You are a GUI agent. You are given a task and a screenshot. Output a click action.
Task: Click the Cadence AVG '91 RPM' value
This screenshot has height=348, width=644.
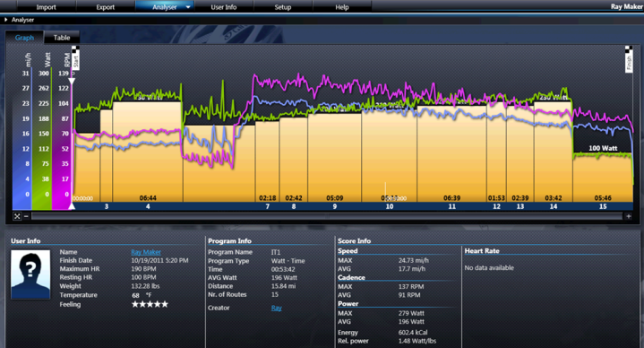pyautogui.click(x=409, y=295)
